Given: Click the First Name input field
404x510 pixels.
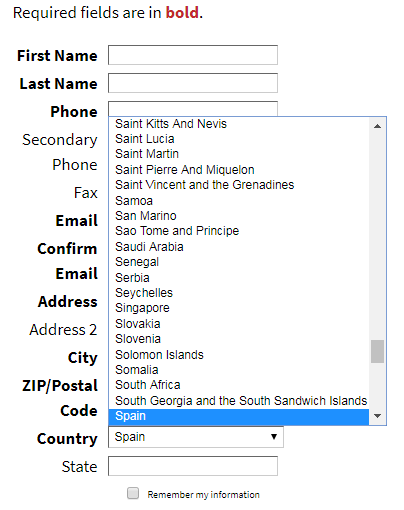Looking at the screenshot, I should 193,55.
